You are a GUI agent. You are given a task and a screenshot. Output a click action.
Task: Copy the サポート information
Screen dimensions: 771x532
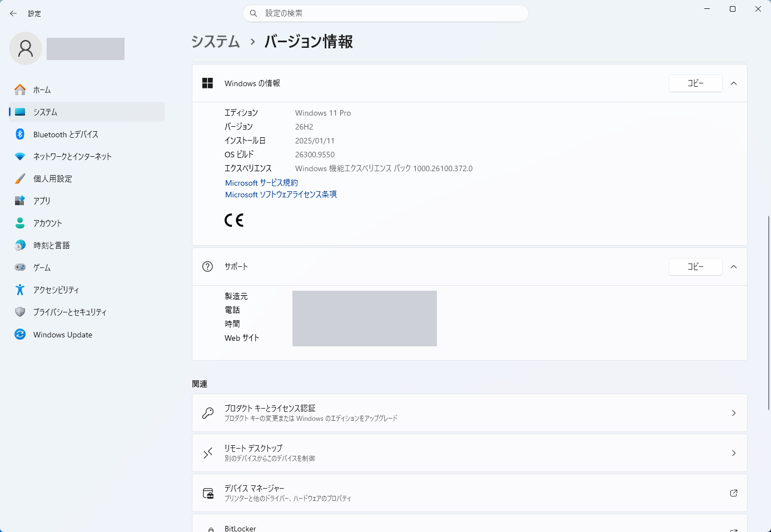tap(695, 267)
